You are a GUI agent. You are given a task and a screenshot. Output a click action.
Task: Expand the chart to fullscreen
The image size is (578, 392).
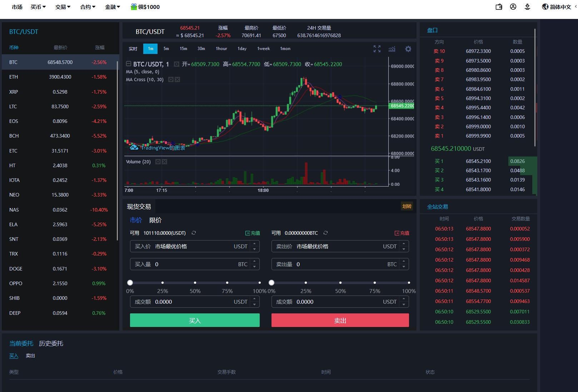coord(377,49)
